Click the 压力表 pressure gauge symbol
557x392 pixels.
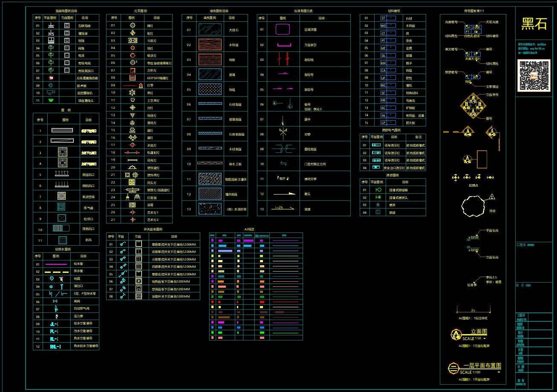(x=56, y=316)
